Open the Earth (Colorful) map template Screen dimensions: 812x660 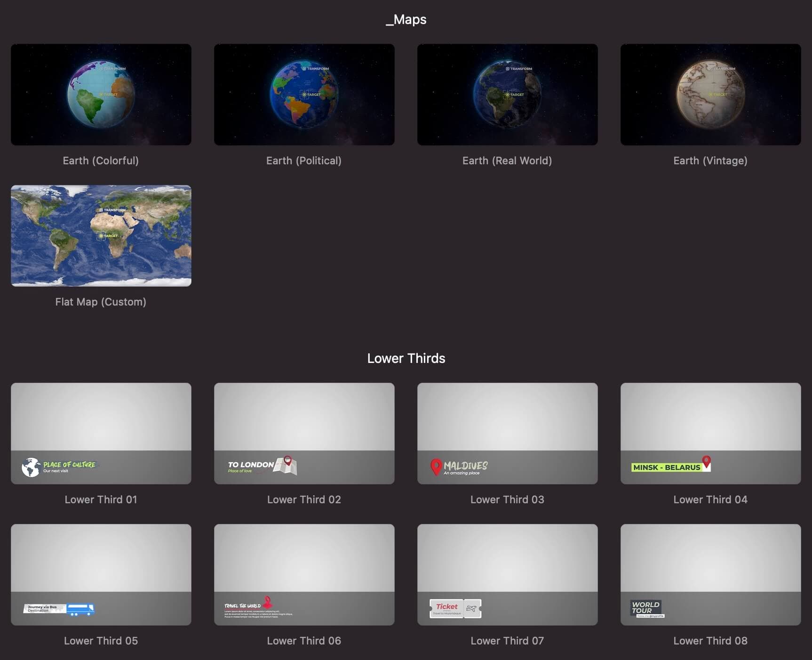(101, 94)
